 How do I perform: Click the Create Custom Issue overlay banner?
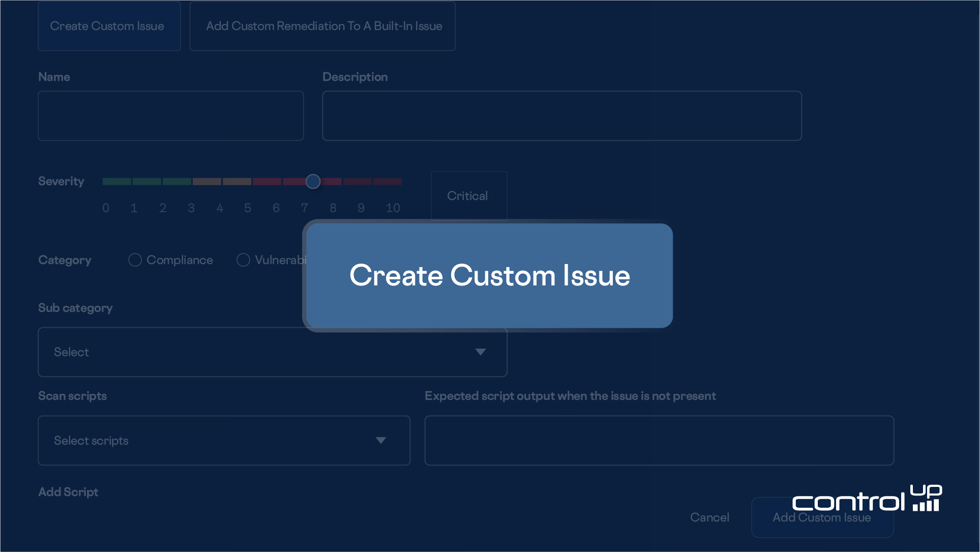pos(489,276)
